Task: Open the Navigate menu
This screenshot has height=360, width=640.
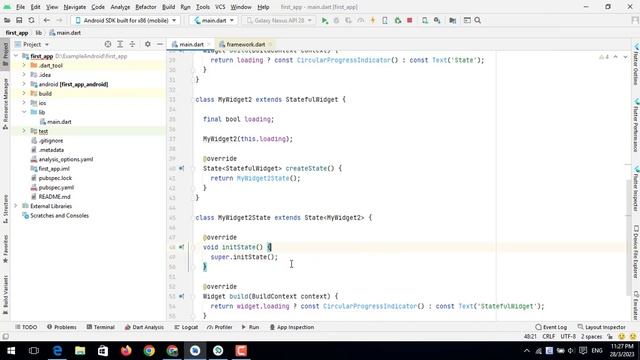Action: click(x=75, y=7)
